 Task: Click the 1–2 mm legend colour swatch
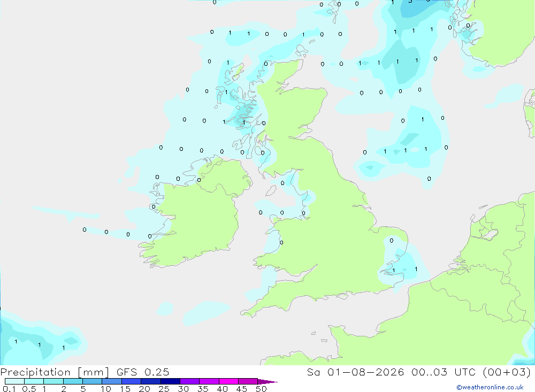pyautogui.click(x=53, y=381)
